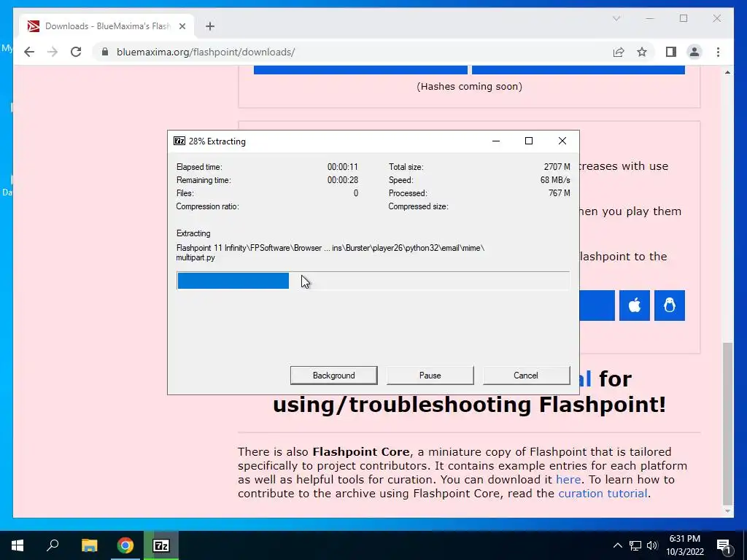Image resolution: width=747 pixels, height=560 pixels.
Task: Open the volume control in tray
Action: tap(652, 545)
